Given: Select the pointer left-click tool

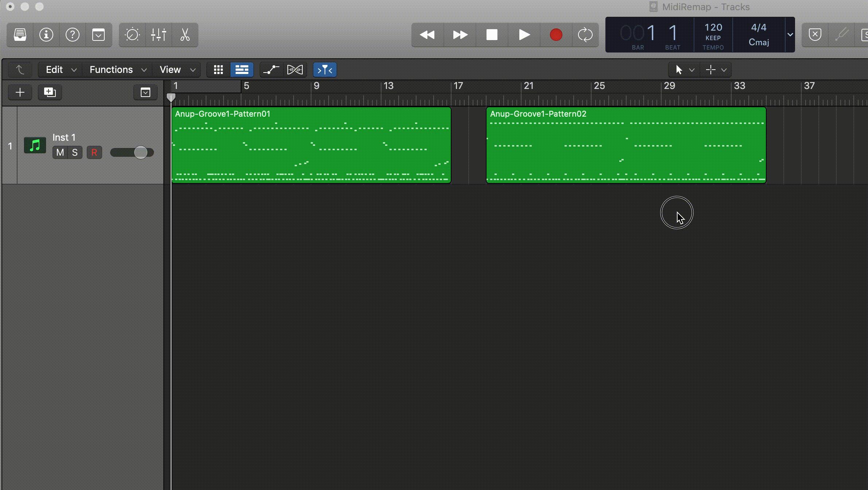Looking at the screenshot, I should click(x=679, y=70).
